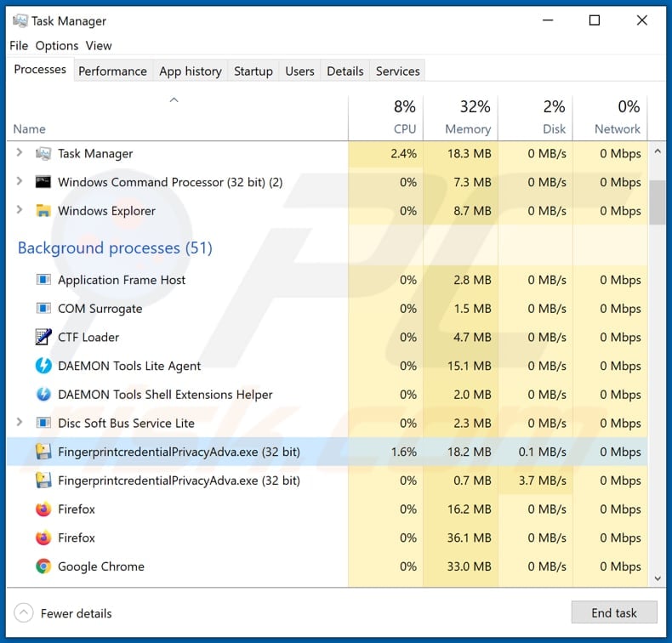Switch to the Users tab
672x643 pixels.
[x=299, y=71]
